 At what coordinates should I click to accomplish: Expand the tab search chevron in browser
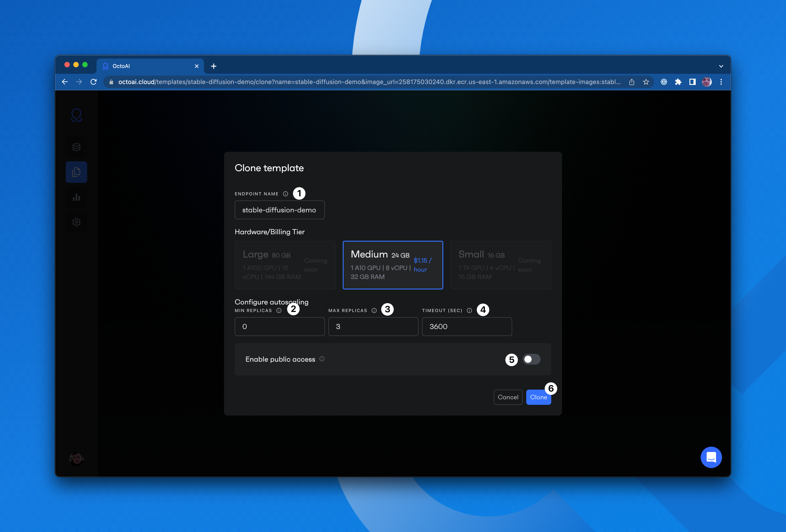(x=721, y=66)
